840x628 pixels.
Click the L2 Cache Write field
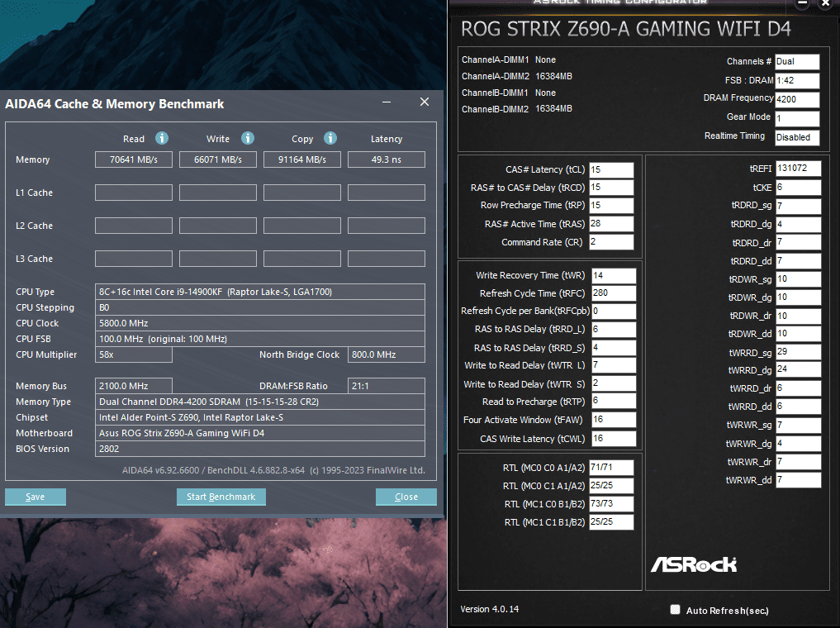click(x=217, y=226)
